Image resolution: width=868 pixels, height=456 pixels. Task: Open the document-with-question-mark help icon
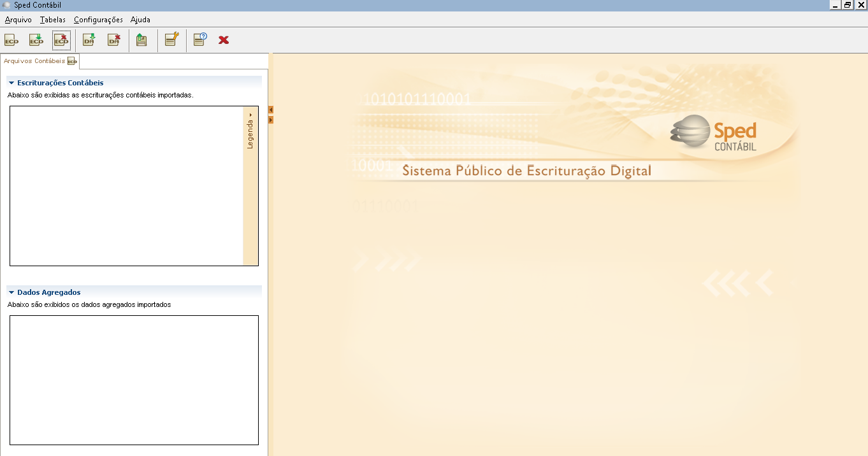[200, 40]
